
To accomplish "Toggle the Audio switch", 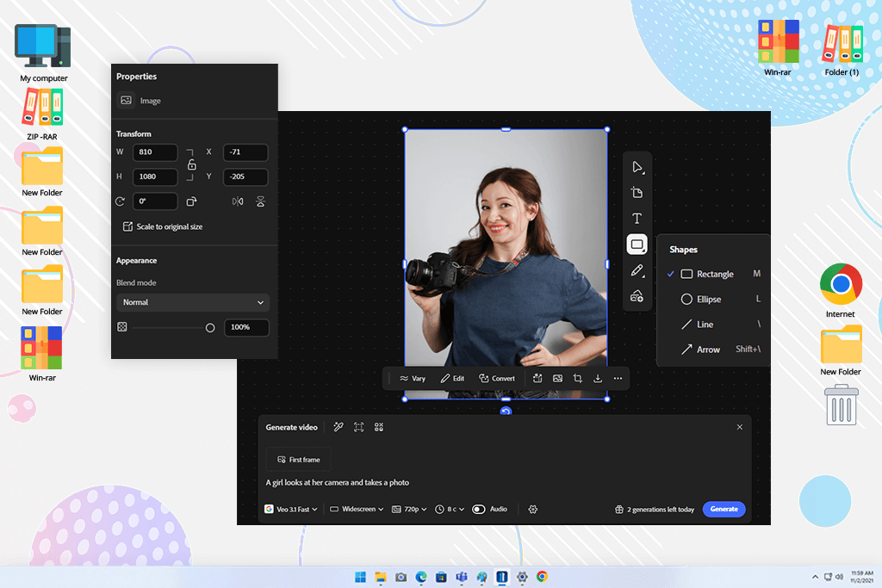I will coord(479,510).
